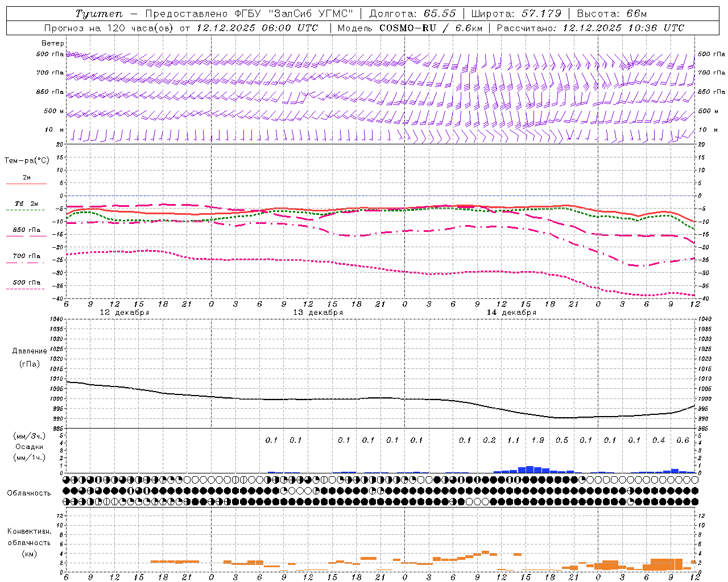
Task: Click the 3-hour precipitation value "0.6"
Action: 682,440
